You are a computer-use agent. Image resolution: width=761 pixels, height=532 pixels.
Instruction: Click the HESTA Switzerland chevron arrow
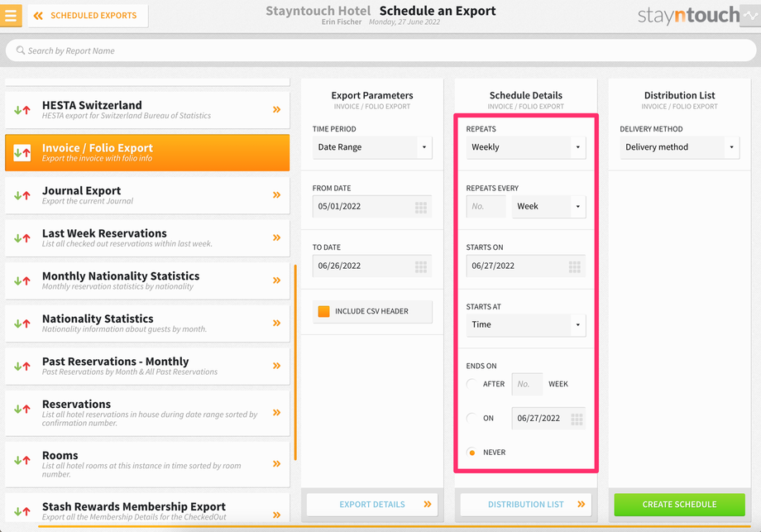click(x=276, y=110)
